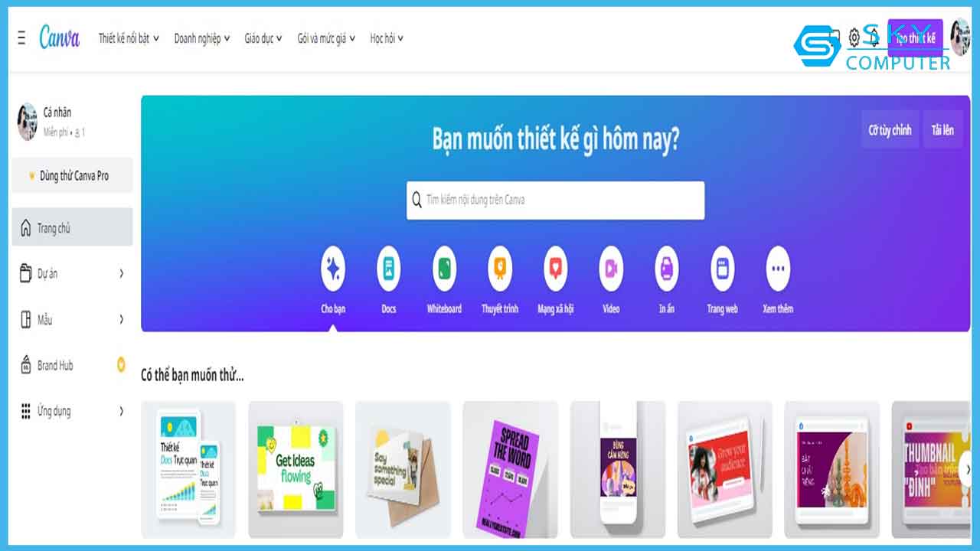Expand the Doanh nghiệp dropdown menu
980x551 pixels.
[x=202, y=38]
